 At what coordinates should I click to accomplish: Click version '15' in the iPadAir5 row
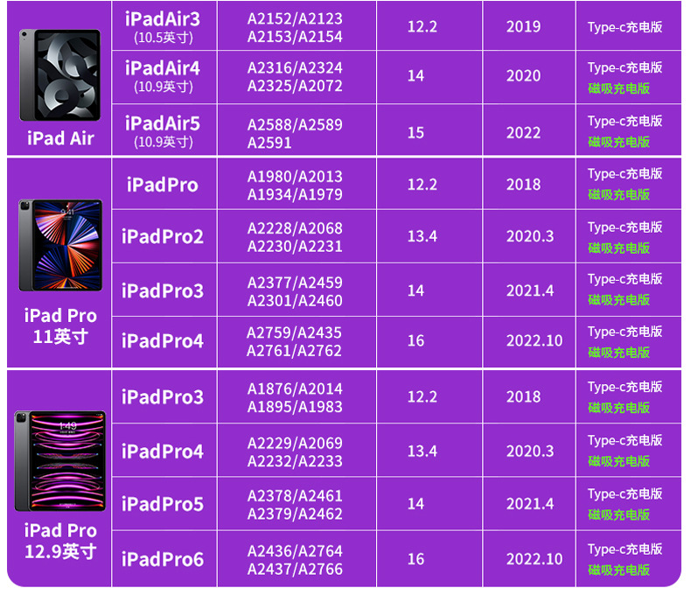coord(415,133)
